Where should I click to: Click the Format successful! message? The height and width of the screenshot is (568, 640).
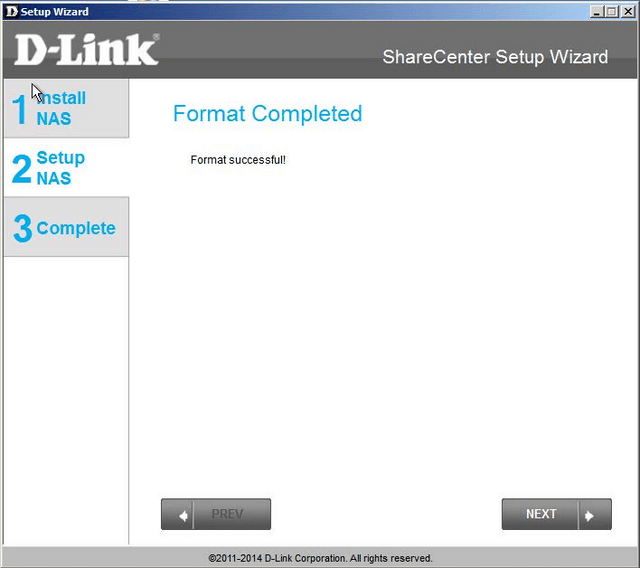(x=238, y=160)
